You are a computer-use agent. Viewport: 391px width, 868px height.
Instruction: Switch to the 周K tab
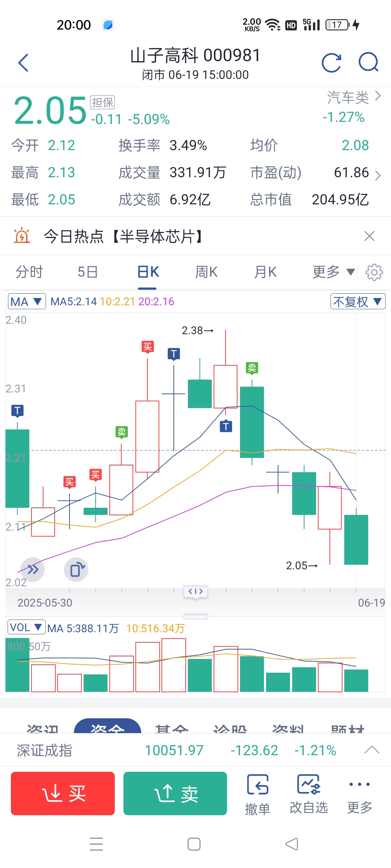(x=206, y=272)
